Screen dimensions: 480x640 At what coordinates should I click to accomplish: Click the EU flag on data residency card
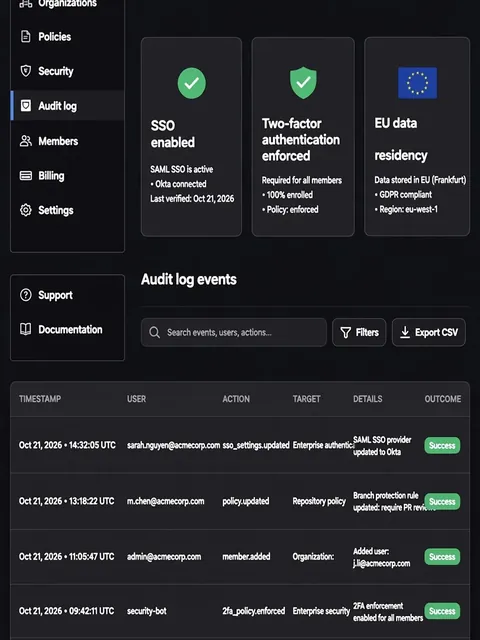point(418,83)
